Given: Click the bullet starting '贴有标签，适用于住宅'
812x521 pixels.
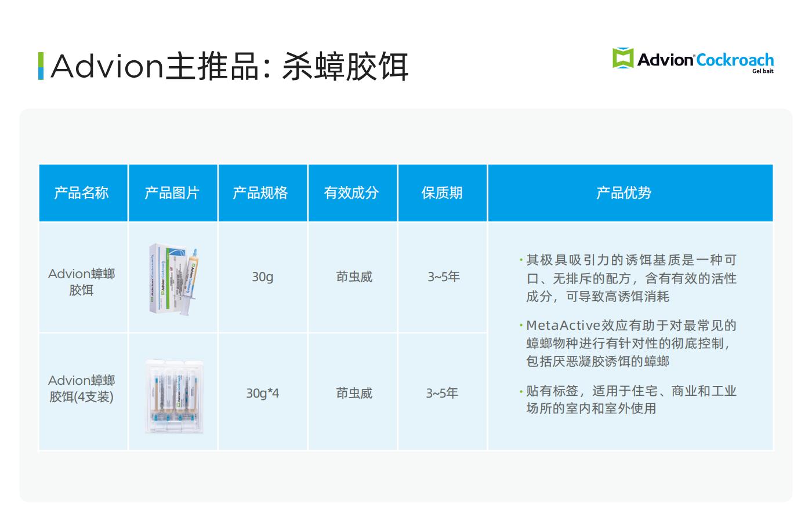Looking at the screenshot, I should pos(628,399).
